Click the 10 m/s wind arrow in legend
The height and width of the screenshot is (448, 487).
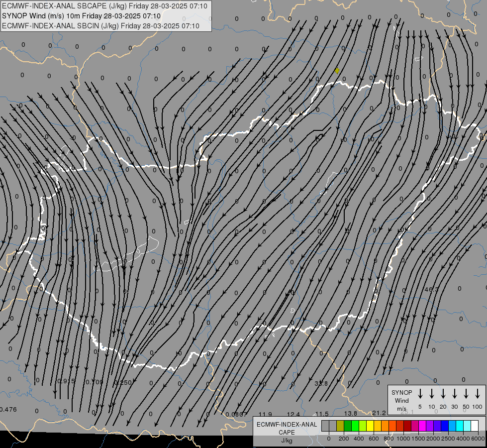(x=431, y=394)
